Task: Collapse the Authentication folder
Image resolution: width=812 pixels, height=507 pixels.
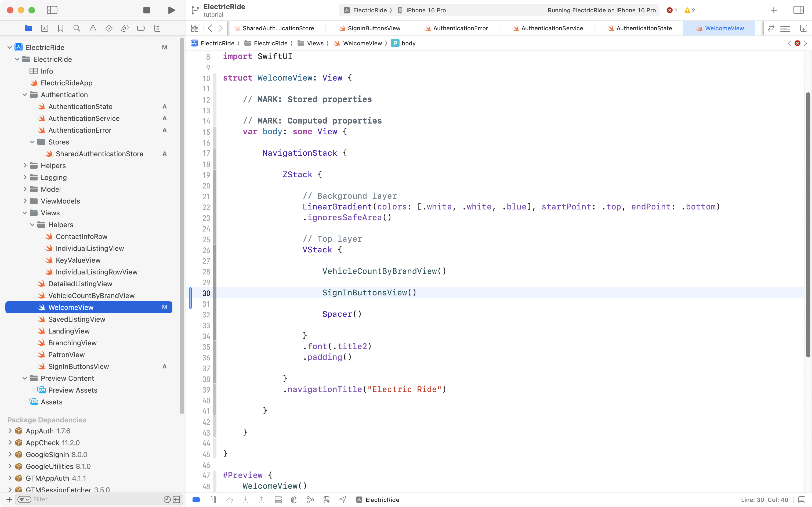Action: [25, 95]
